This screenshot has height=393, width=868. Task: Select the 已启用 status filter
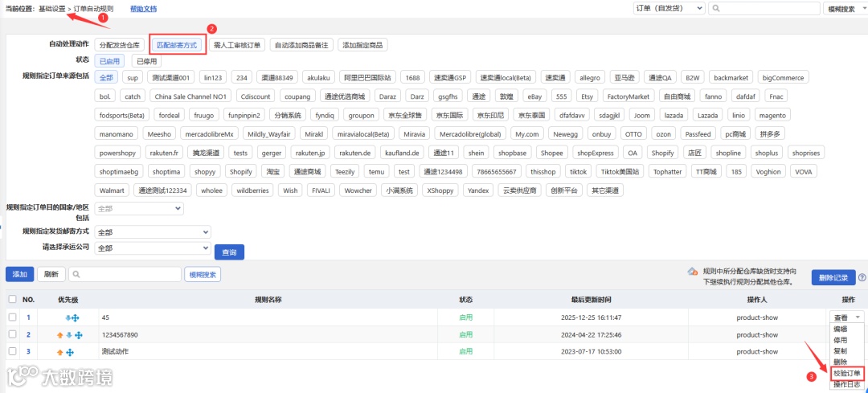point(109,61)
